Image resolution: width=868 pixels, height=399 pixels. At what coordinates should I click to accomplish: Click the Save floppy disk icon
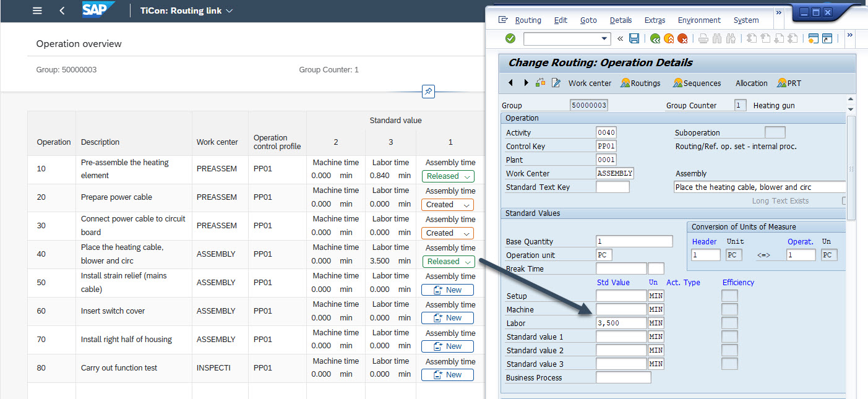[x=634, y=38]
